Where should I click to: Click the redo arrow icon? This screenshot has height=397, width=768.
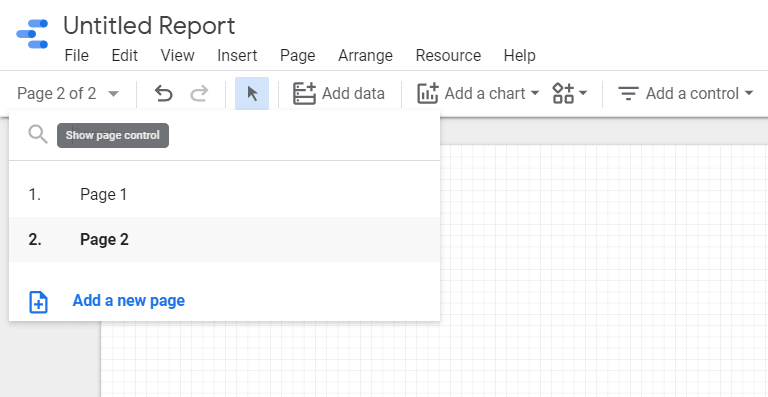[x=199, y=93]
